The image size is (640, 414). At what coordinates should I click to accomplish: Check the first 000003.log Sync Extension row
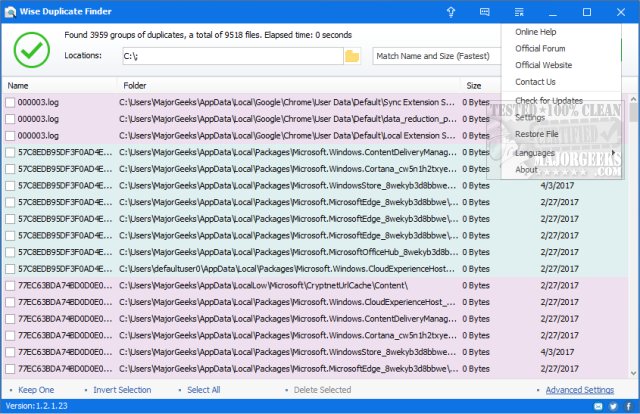point(10,102)
